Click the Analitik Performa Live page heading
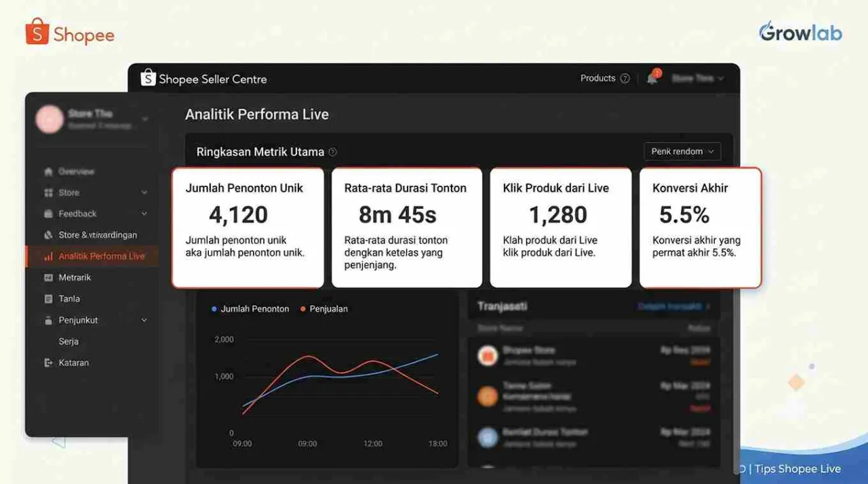Screen dimensions: 868x484 point(257,115)
